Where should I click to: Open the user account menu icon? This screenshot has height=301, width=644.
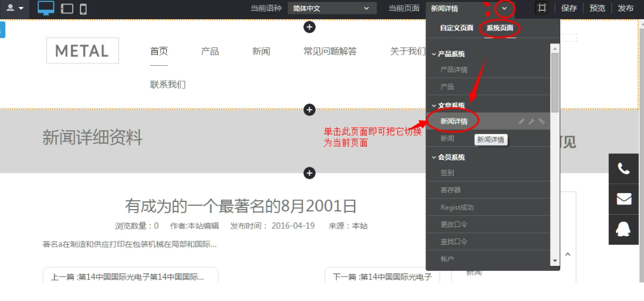(x=14, y=8)
